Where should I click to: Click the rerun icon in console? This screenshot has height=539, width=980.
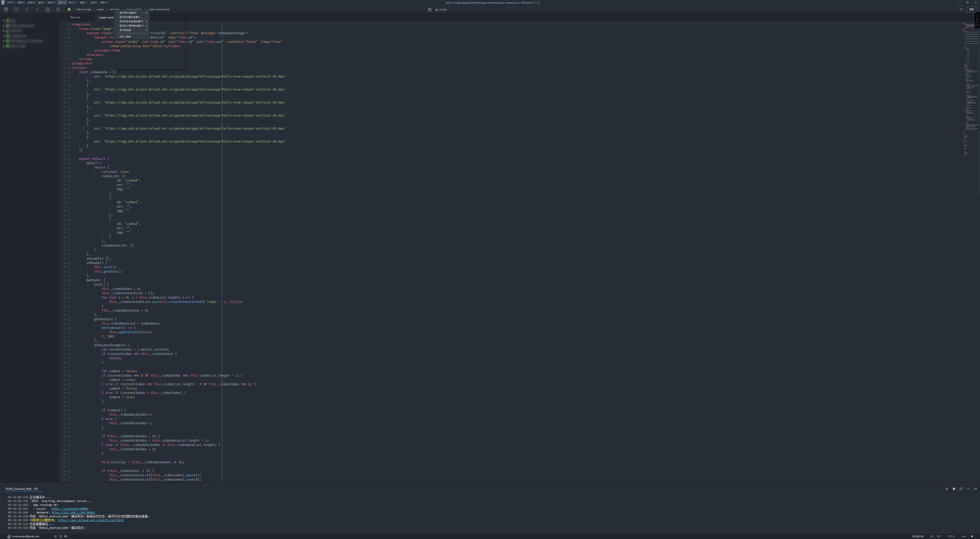947,489
